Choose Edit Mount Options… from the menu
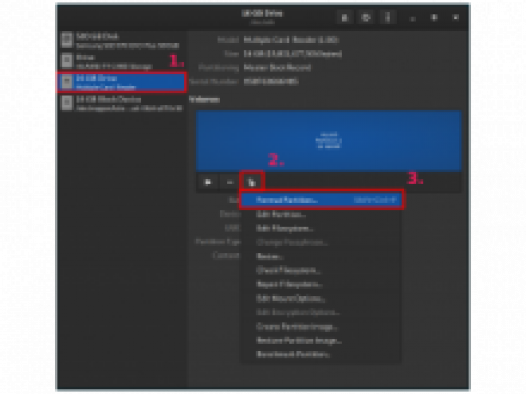526x394 pixels. coord(321,298)
